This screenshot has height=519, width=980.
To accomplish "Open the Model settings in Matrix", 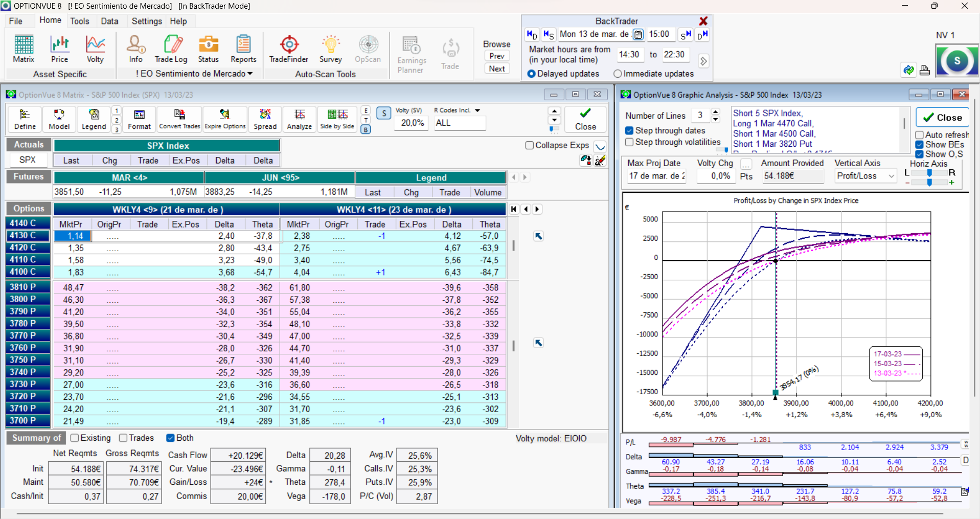I will [x=59, y=120].
